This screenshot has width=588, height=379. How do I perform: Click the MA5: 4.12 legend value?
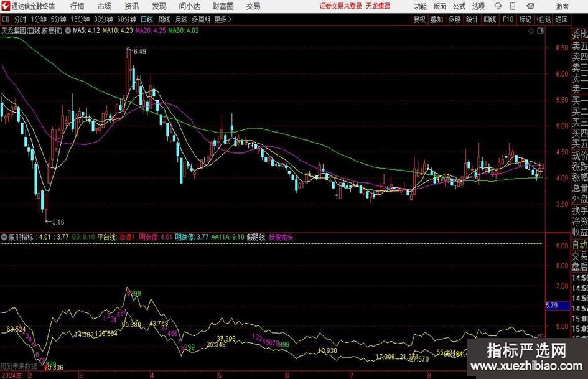coord(86,30)
